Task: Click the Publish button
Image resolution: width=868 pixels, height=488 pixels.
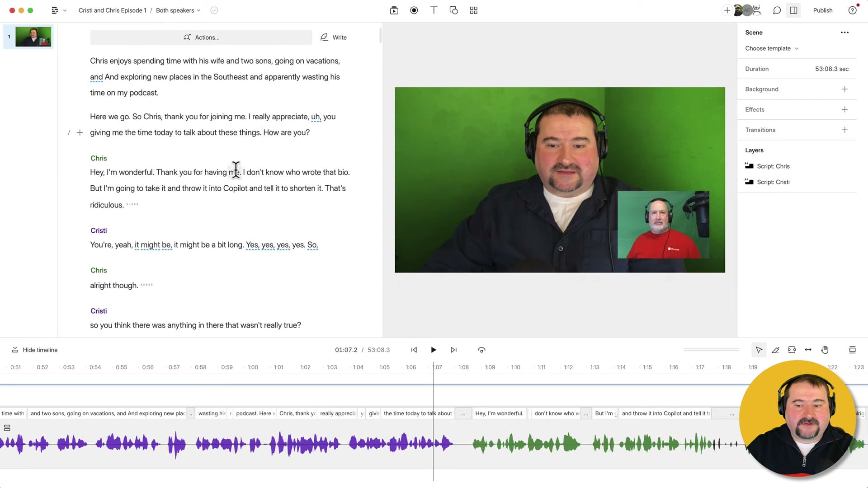Action: (822, 10)
